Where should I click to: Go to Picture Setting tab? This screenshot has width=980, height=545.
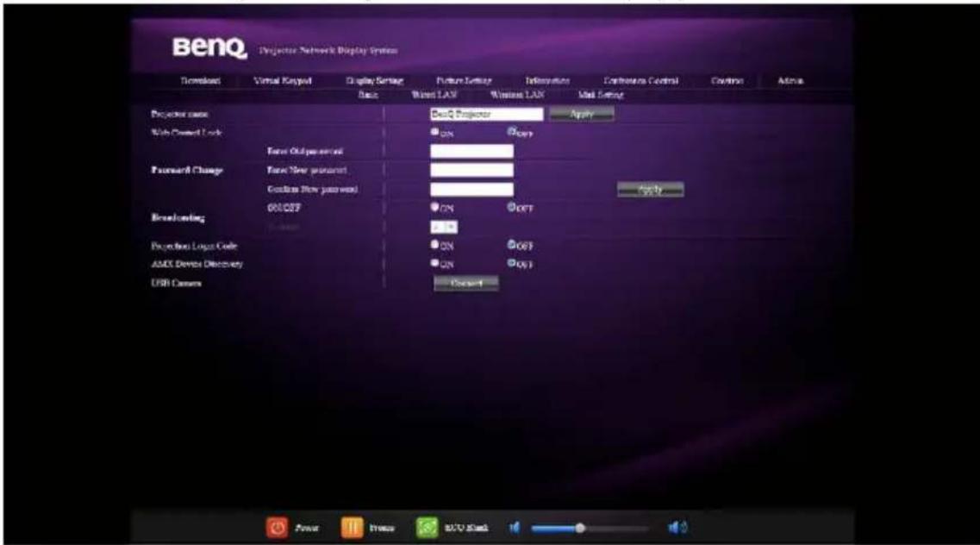(464, 80)
